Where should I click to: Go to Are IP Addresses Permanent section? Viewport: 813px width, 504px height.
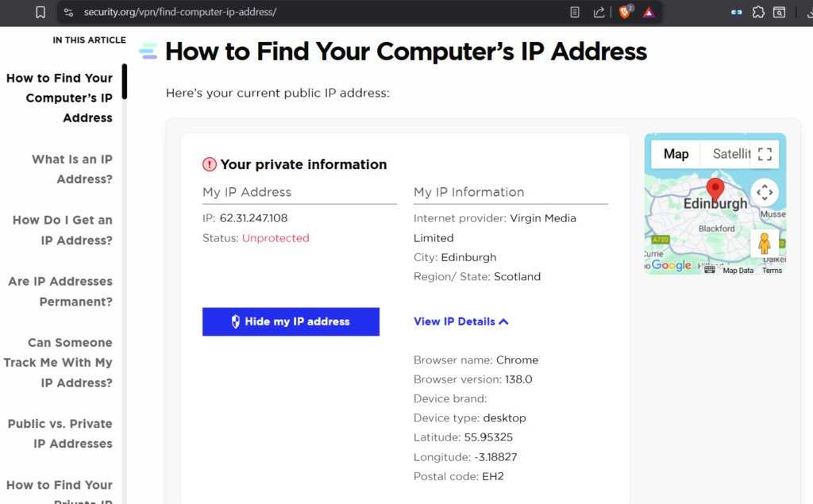[60, 291]
